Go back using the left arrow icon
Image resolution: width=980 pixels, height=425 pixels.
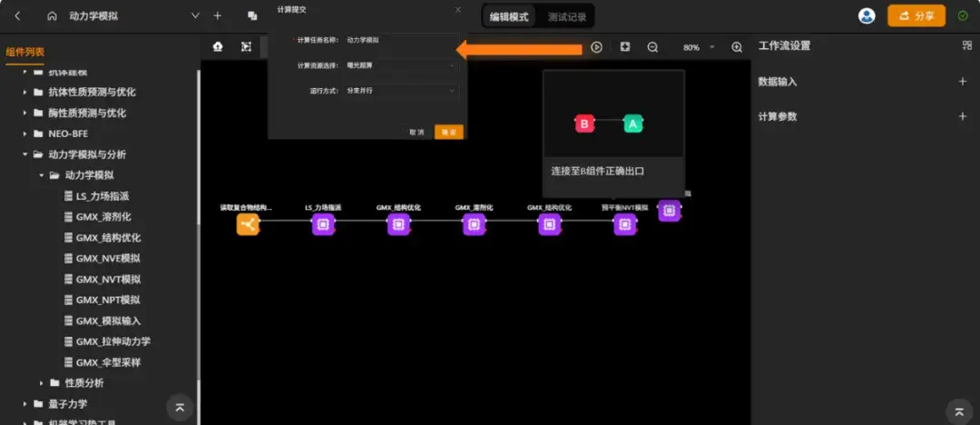click(x=17, y=16)
